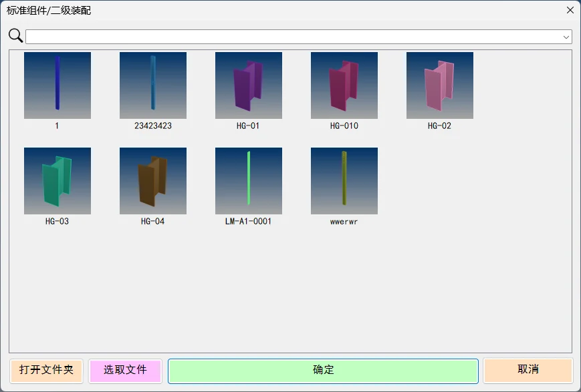581x392 pixels.
Task: Click the wwerwr name label
Action: (344, 222)
